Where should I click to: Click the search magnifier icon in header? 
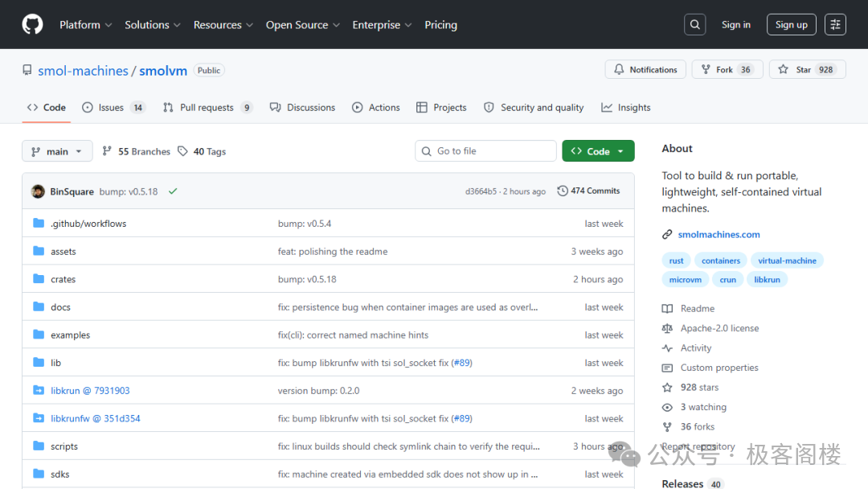pos(694,24)
